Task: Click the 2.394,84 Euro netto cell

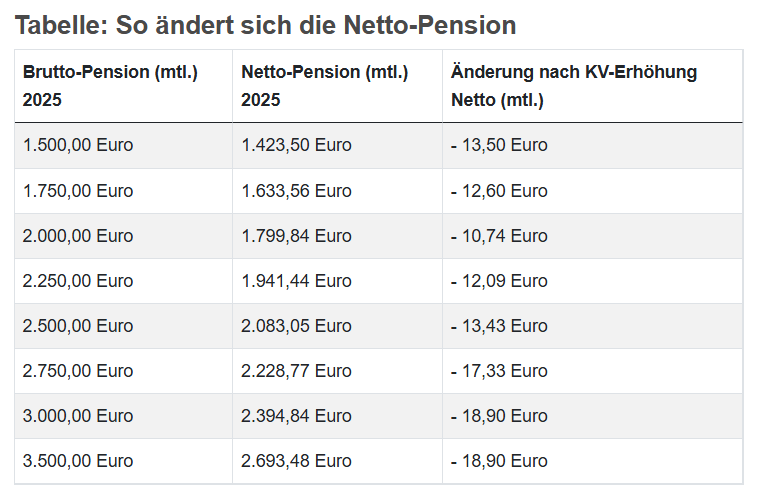Action: click(296, 416)
